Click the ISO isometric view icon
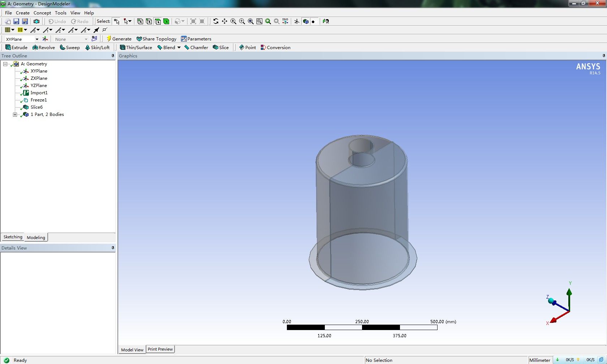 click(285, 21)
